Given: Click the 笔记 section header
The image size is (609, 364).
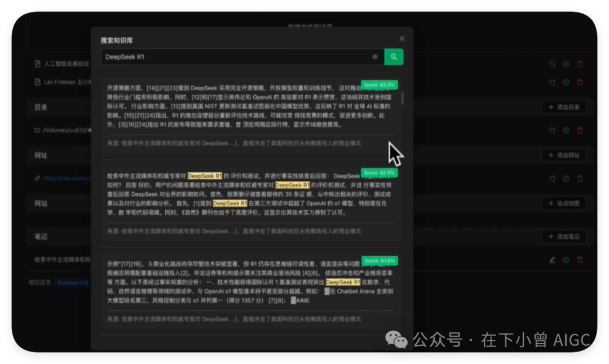Looking at the screenshot, I should pos(41,236).
